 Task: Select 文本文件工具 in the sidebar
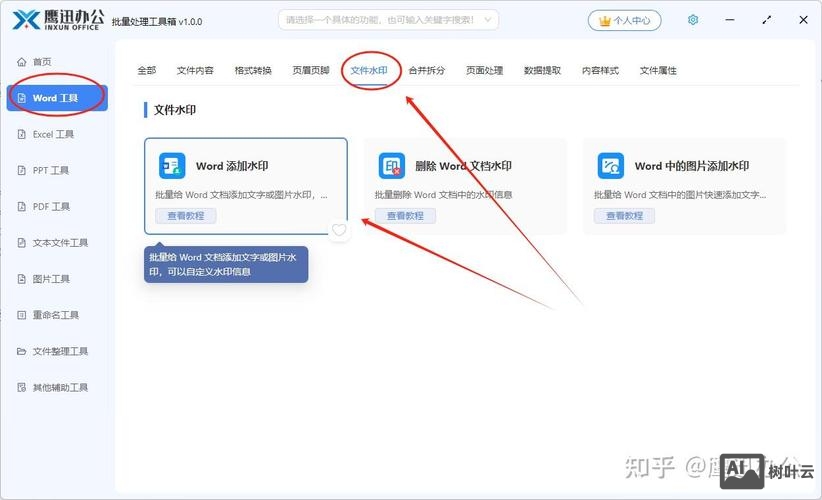(x=58, y=243)
